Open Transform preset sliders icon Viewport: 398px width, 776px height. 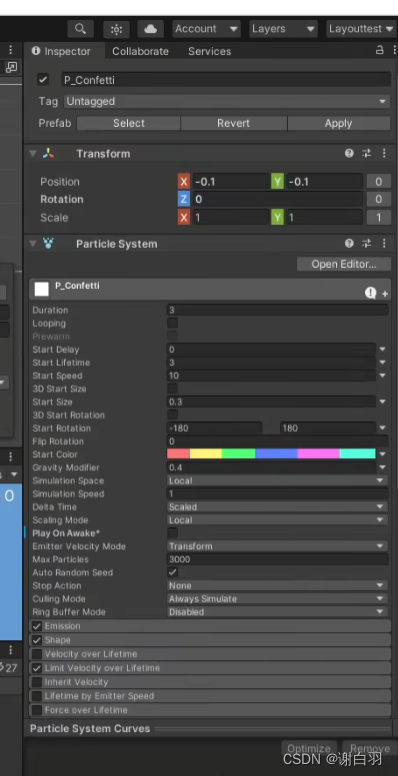pos(366,153)
